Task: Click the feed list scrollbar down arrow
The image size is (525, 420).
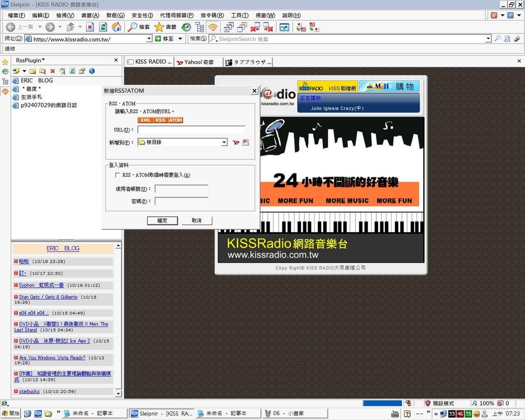Action: [x=118, y=393]
